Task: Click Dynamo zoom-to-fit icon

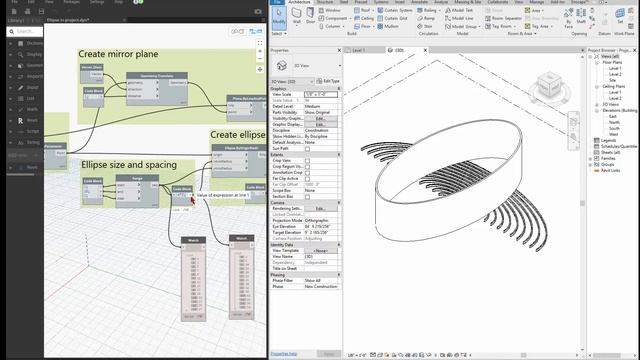Action: (260, 42)
